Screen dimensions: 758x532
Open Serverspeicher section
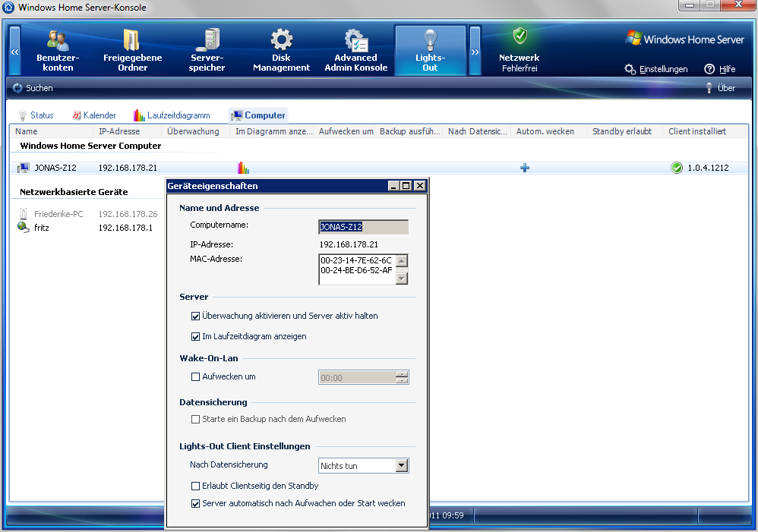pyautogui.click(x=207, y=51)
